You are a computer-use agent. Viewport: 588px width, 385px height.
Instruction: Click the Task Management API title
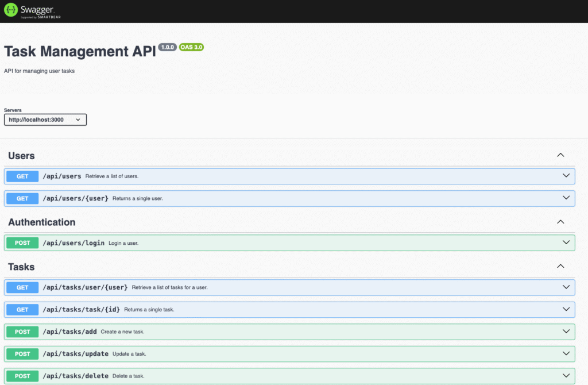pos(80,51)
